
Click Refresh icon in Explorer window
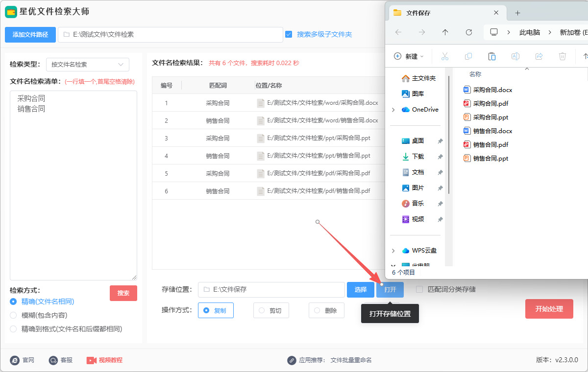click(469, 32)
